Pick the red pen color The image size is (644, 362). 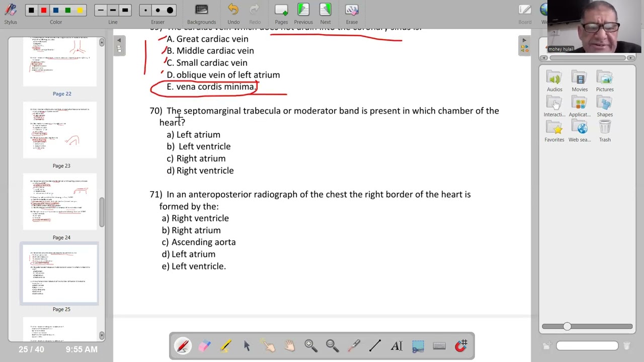click(44, 10)
